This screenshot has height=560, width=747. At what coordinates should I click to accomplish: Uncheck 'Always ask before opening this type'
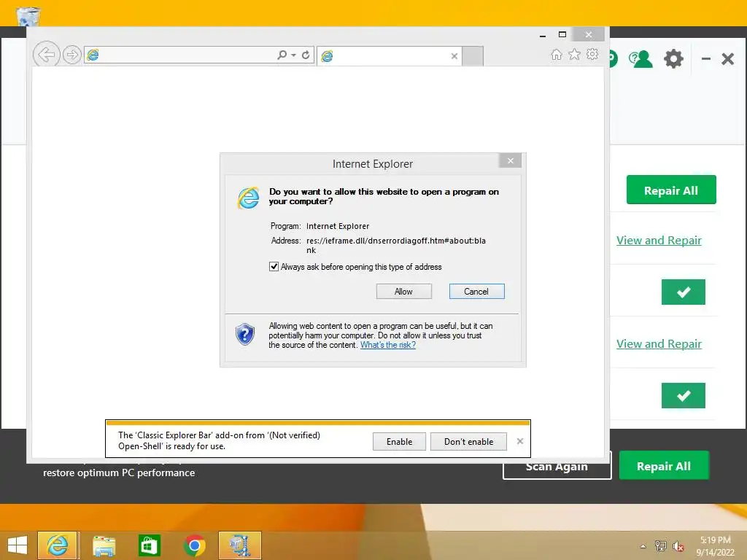tap(274, 267)
